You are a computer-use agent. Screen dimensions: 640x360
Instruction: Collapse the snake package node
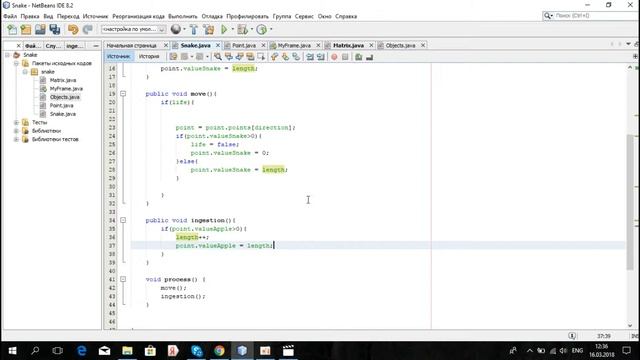(x=25, y=72)
